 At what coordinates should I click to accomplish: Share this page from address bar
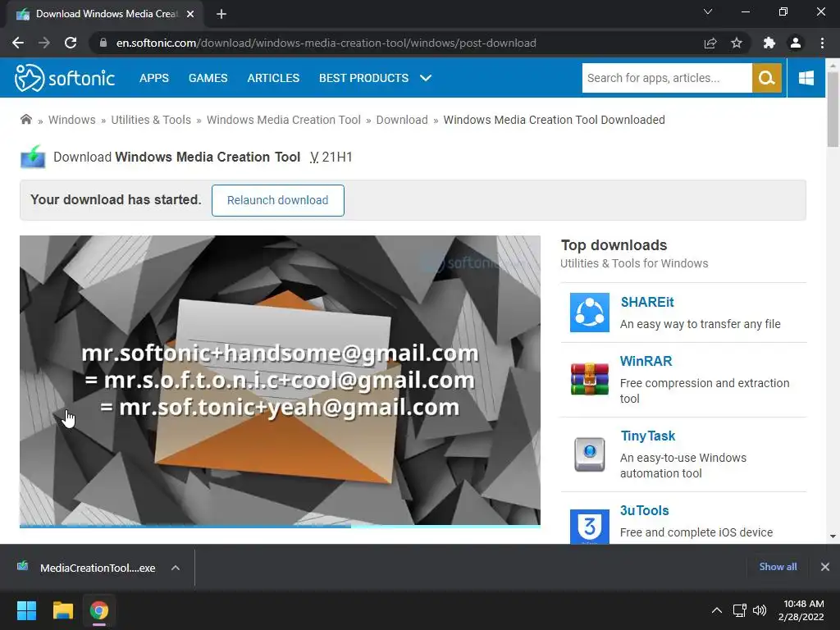click(x=710, y=43)
